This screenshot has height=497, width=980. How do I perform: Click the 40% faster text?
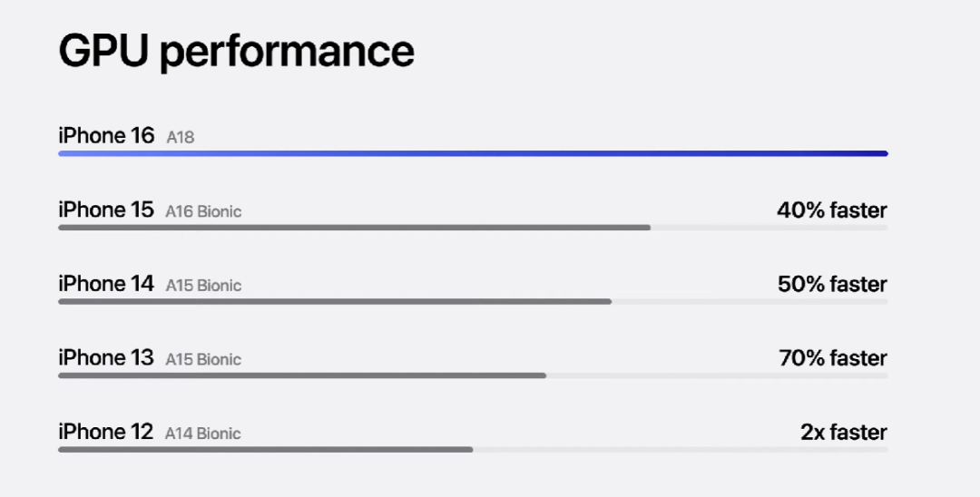[x=832, y=210]
